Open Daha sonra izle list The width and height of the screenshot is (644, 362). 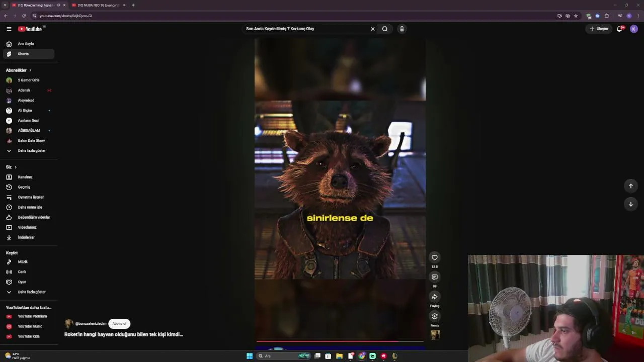click(28, 207)
